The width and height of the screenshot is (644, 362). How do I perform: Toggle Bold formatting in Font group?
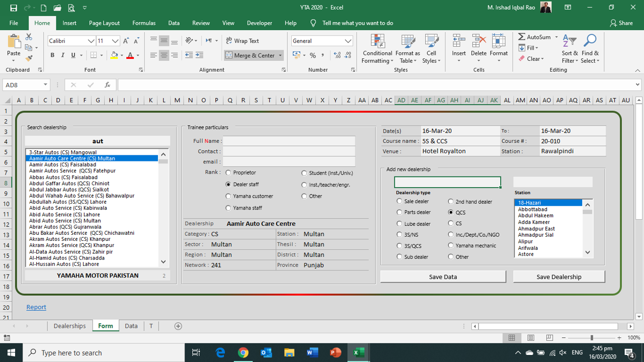(52, 55)
